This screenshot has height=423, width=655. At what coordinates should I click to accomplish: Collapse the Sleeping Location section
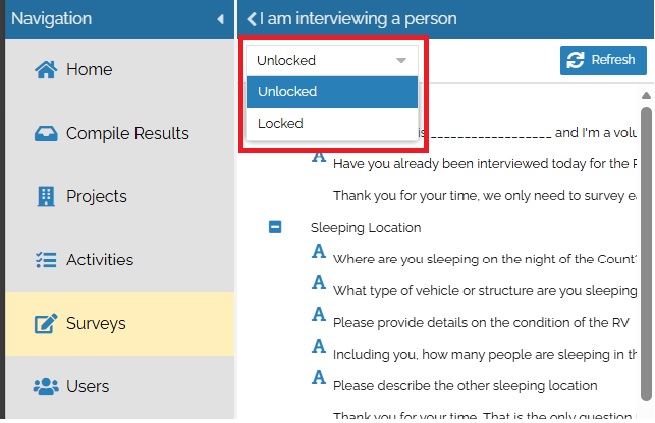pos(275,227)
